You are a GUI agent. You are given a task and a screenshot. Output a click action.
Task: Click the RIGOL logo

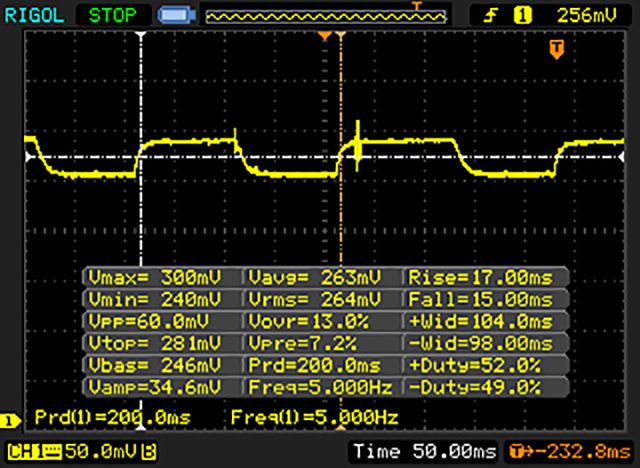[x=34, y=16]
